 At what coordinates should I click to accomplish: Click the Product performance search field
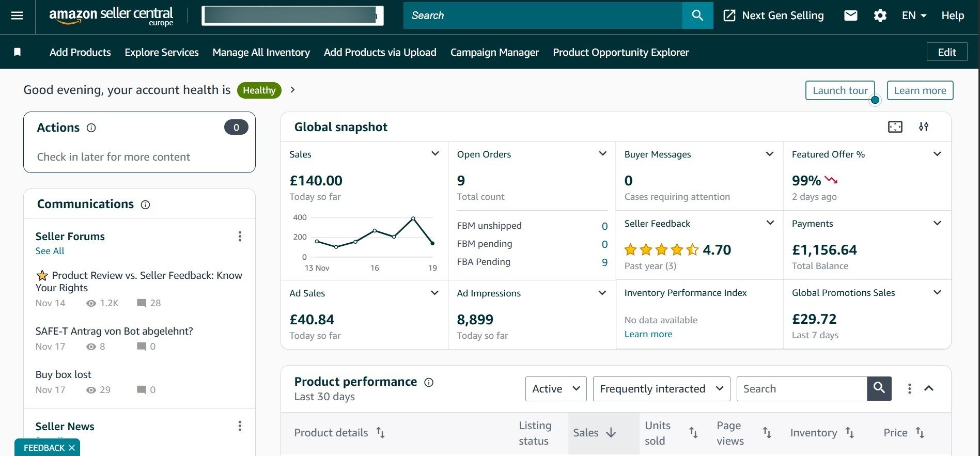801,389
